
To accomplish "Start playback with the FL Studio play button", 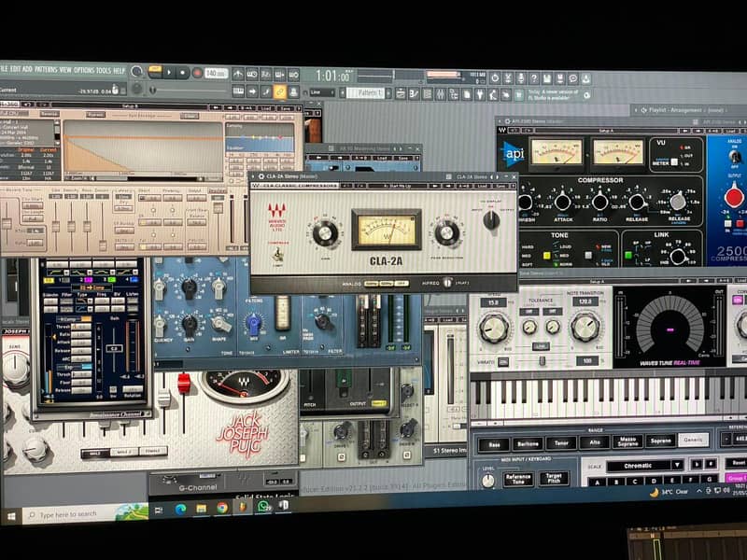I will pos(169,73).
